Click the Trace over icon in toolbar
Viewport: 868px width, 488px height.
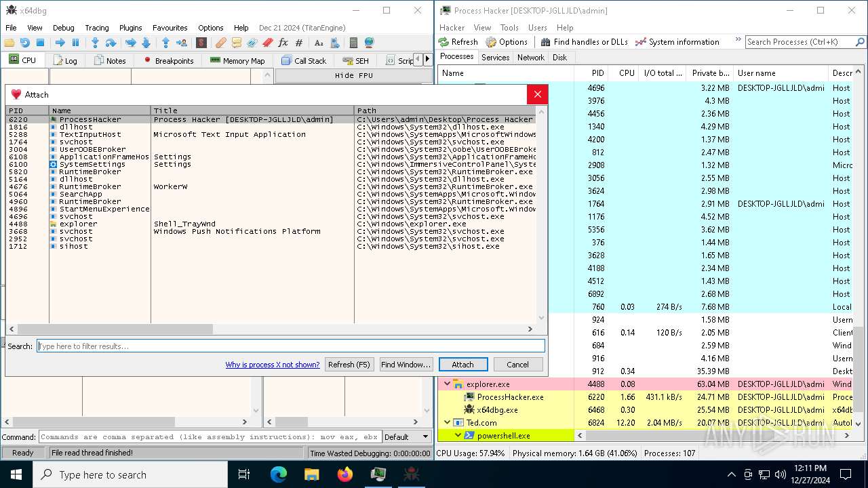click(x=146, y=43)
